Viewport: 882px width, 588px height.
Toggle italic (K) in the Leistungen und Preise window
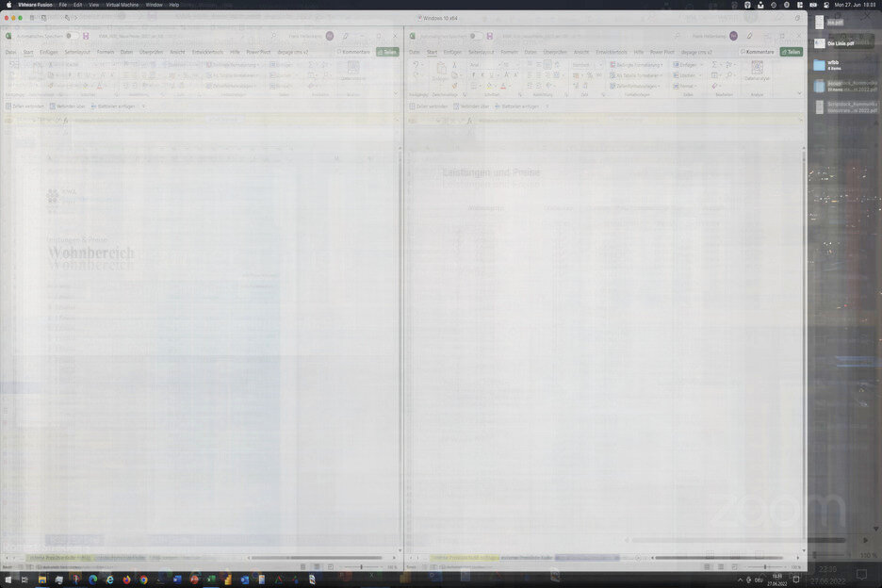tap(482, 75)
